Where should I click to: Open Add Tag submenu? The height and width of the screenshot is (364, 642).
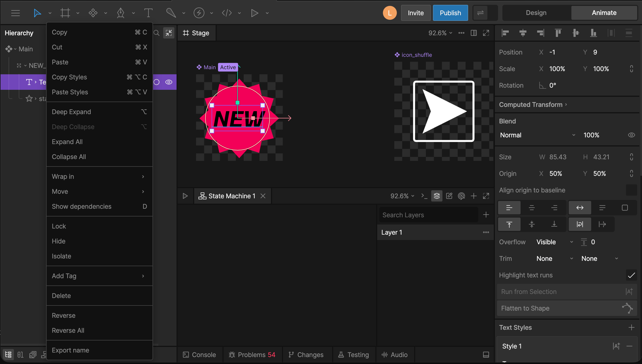(99, 276)
